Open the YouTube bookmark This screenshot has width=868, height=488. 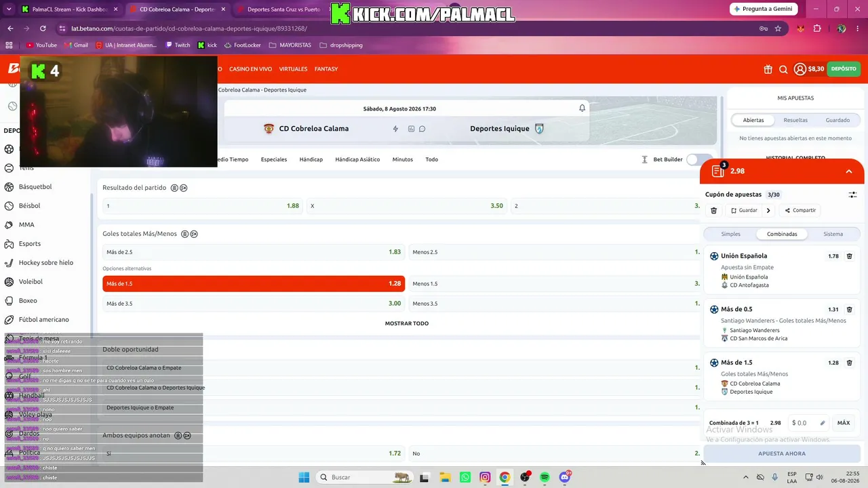click(x=41, y=45)
